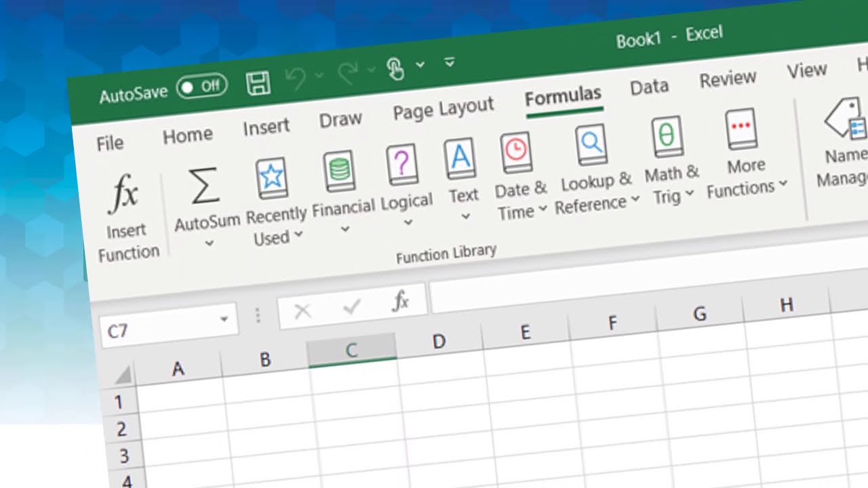The height and width of the screenshot is (488, 868).
Task: Select column H header
Action: coord(787,305)
